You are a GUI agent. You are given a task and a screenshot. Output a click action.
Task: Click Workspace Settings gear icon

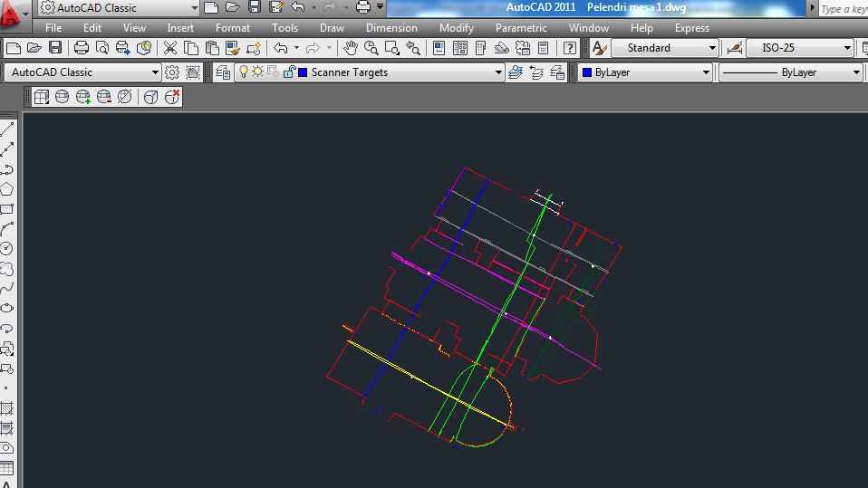click(x=172, y=72)
